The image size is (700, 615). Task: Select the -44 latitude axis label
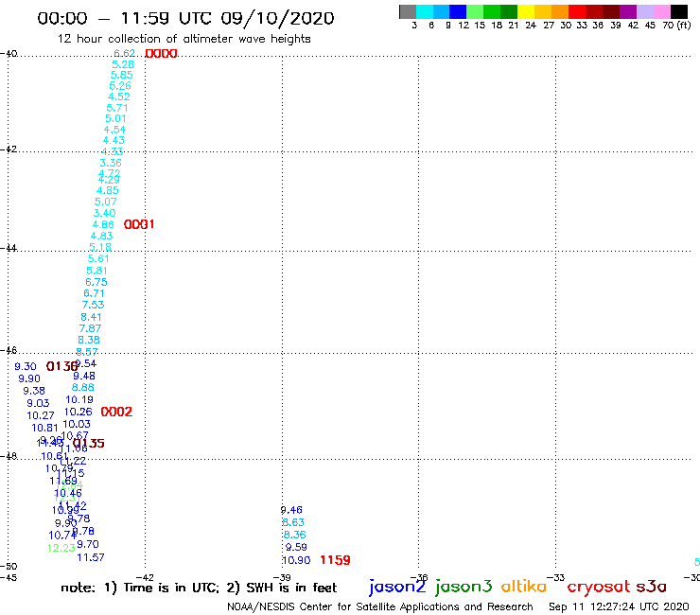coord(9,248)
